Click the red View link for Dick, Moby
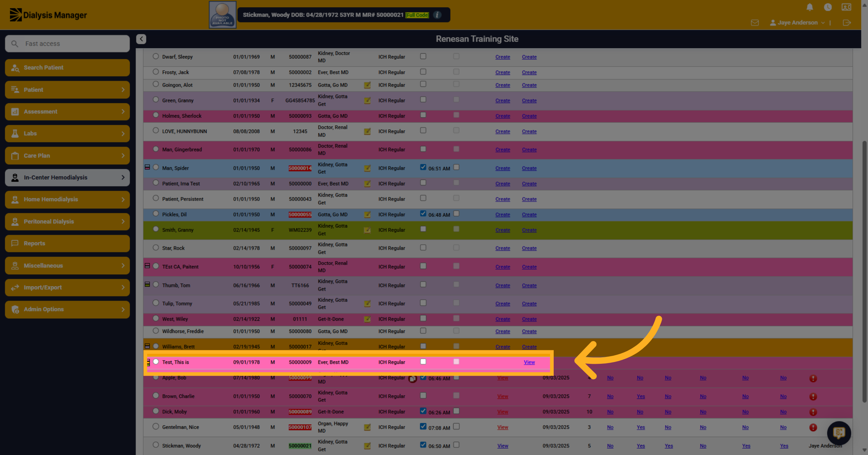The width and height of the screenshot is (868, 455). [503, 412]
